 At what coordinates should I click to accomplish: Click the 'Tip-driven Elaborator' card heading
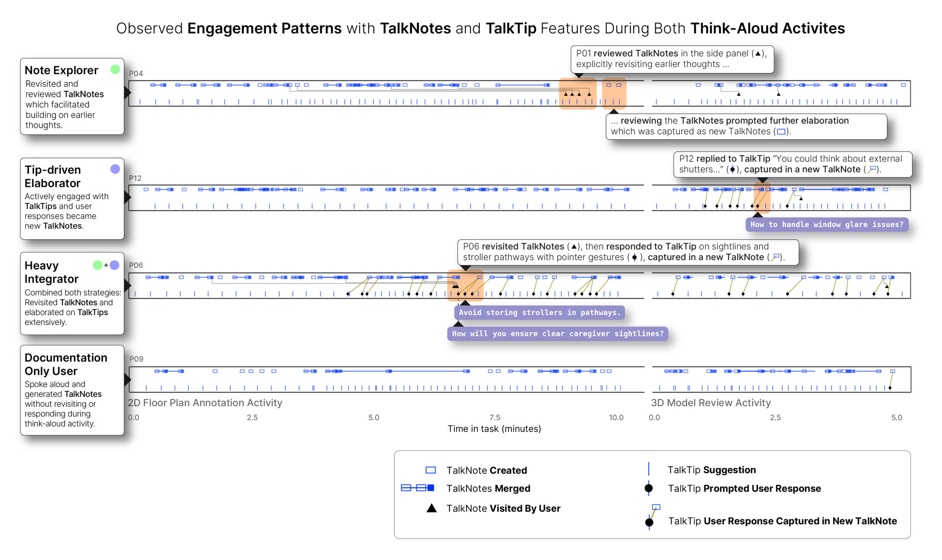pos(53,176)
